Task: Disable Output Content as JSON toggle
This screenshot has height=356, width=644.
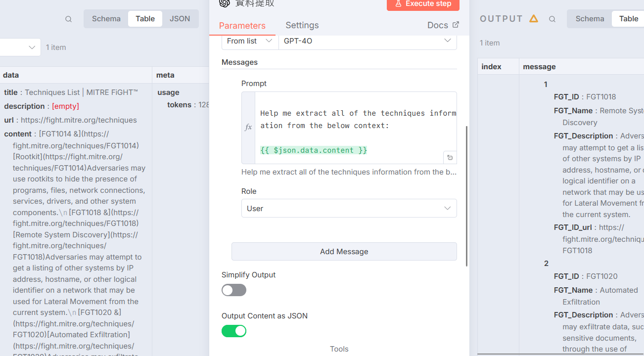Action: click(234, 331)
